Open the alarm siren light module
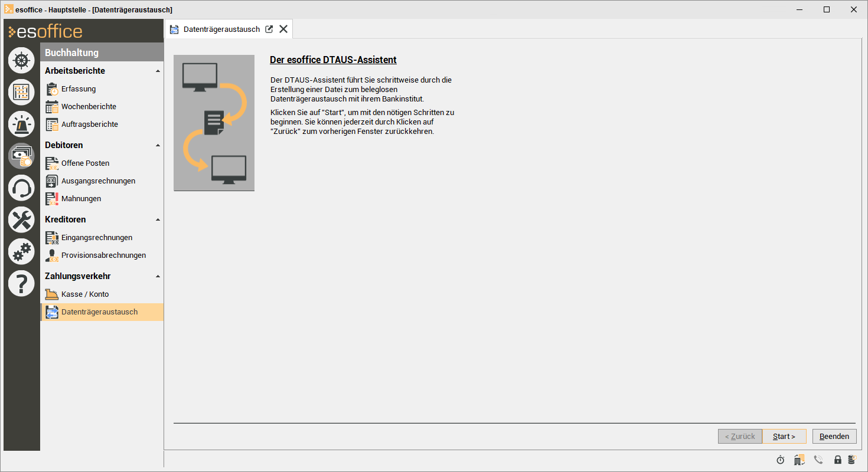This screenshot has width=868, height=472. pos(21,124)
